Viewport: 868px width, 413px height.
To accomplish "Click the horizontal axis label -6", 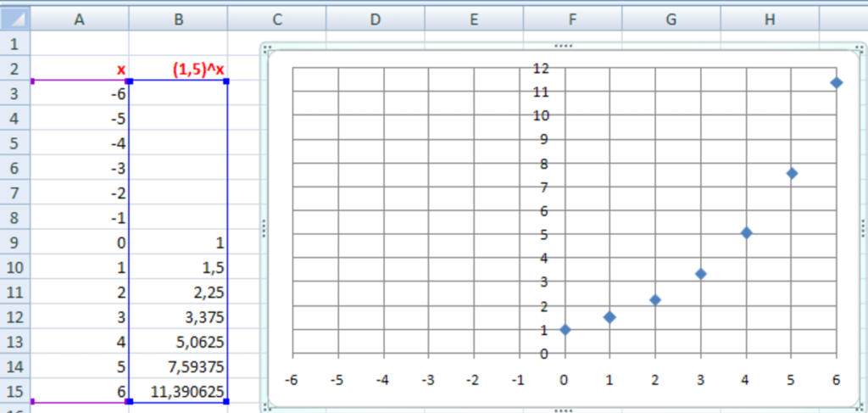I will pyautogui.click(x=291, y=380).
